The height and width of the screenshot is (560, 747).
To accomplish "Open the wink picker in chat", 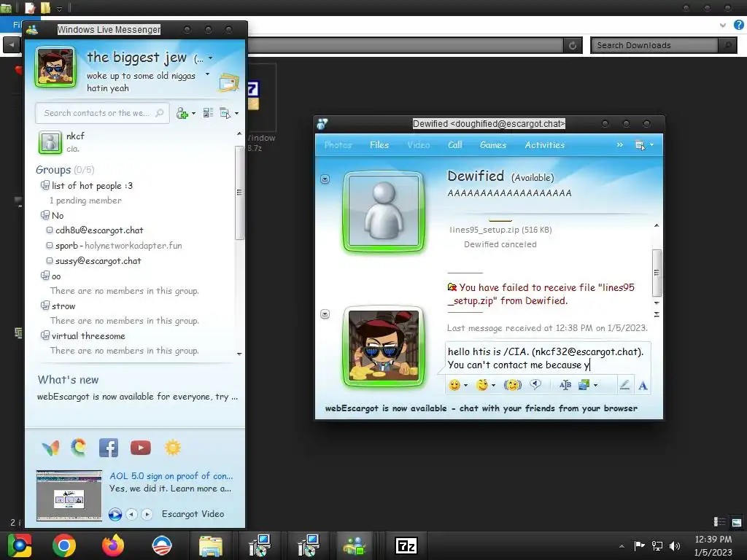I will coord(482,385).
